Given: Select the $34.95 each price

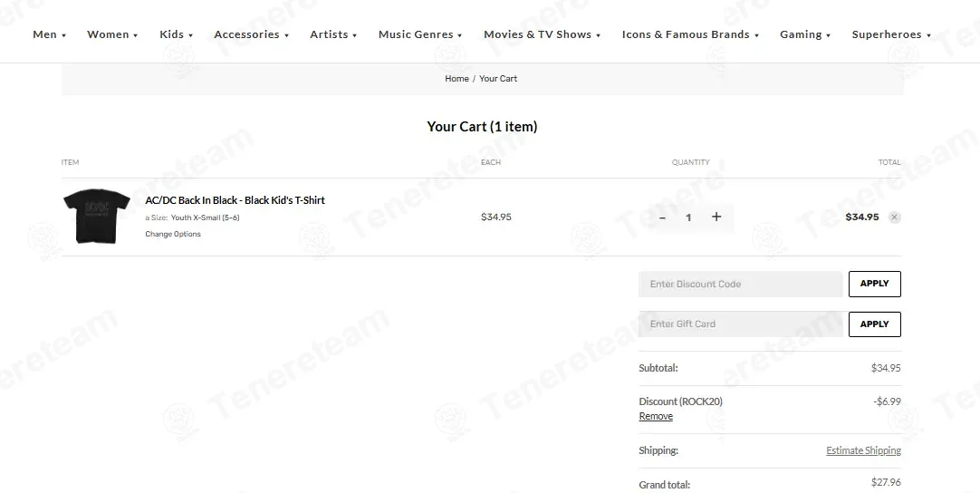Looking at the screenshot, I should click(496, 217).
